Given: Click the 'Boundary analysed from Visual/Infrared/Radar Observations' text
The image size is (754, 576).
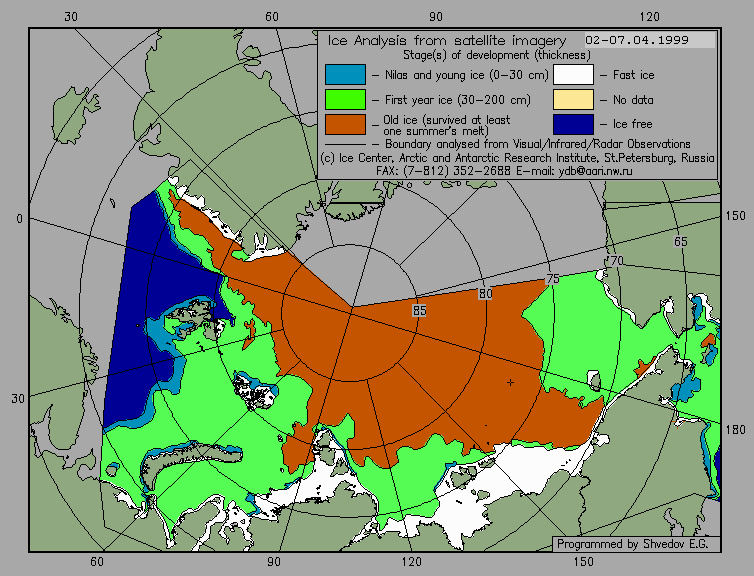Looking at the screenshot, I should tap(538, 144).
